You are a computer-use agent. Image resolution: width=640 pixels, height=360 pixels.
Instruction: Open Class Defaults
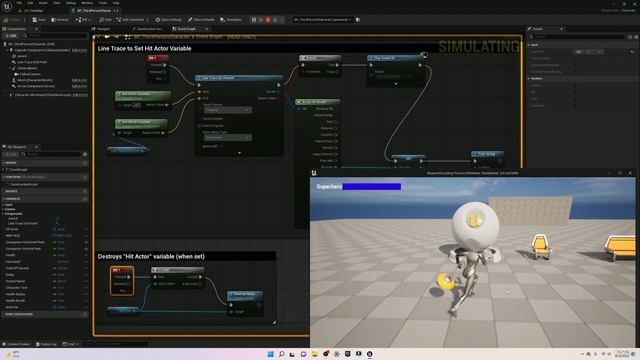click(x=201, y=20)
